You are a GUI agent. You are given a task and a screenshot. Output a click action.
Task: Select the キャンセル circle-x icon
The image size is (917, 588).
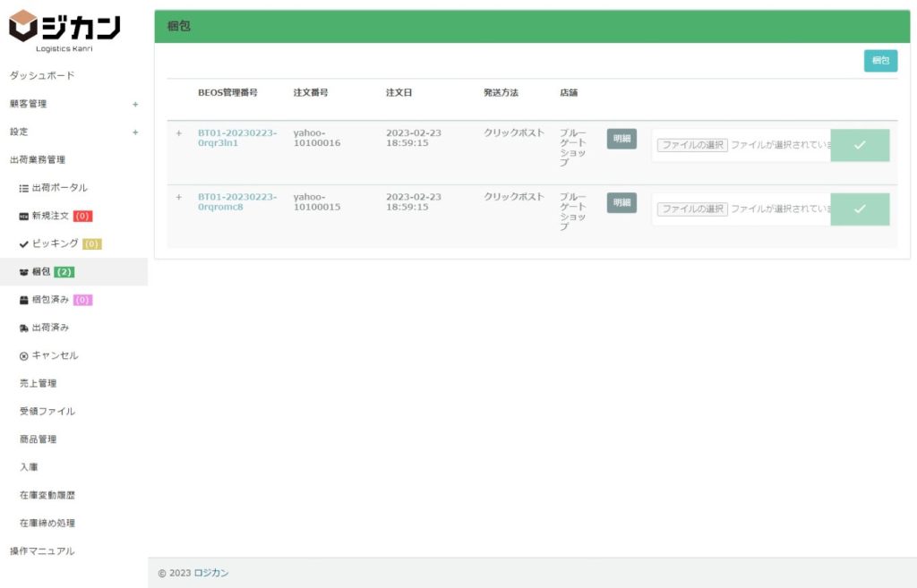click(24, 356)
